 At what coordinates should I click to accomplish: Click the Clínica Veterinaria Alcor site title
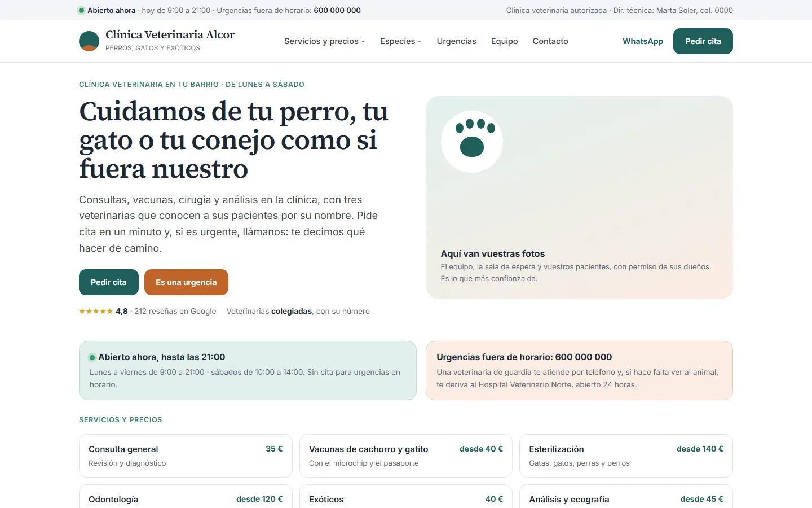(170, 35)
